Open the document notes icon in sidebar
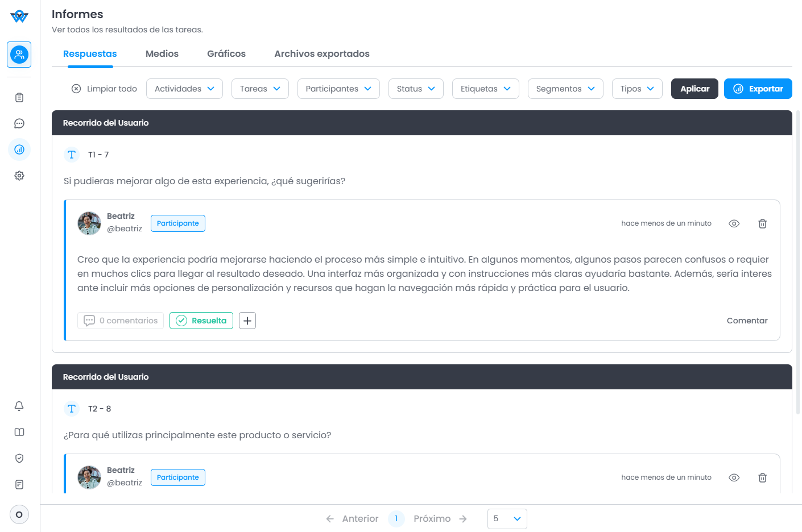The image size is (802, 532). point(19,484)
